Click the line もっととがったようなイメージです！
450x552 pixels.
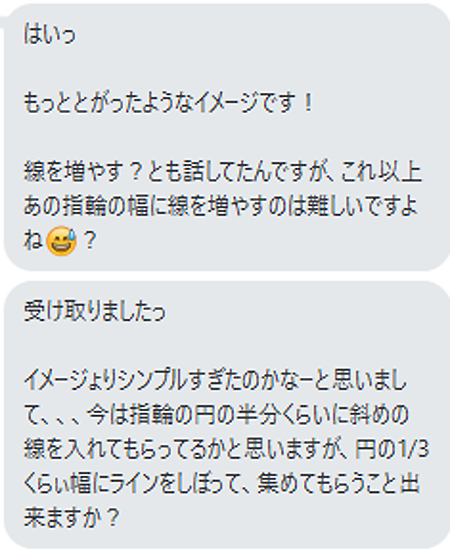point(168,103)
